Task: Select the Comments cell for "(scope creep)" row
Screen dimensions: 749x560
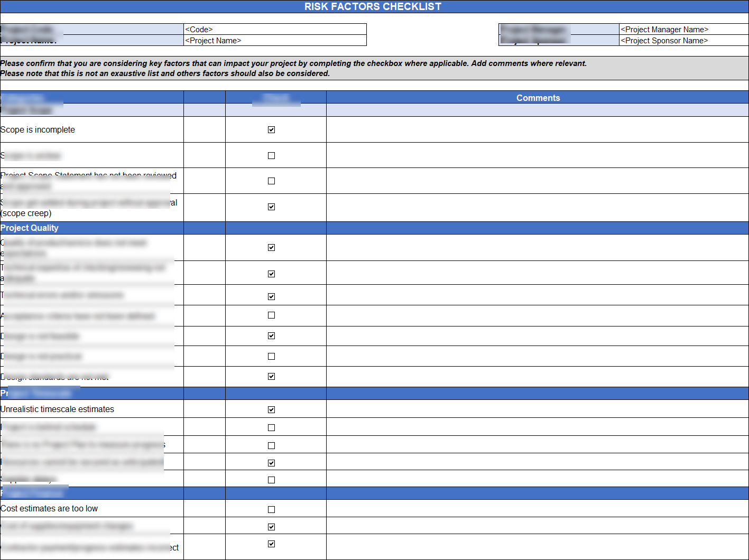Action: 538,208
